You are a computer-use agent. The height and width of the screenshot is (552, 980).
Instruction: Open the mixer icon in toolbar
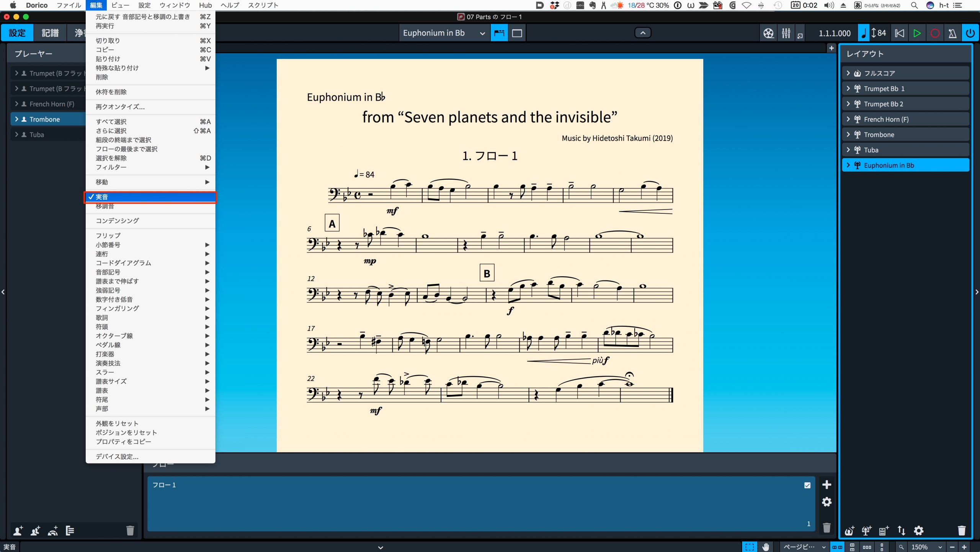point(786,33)
